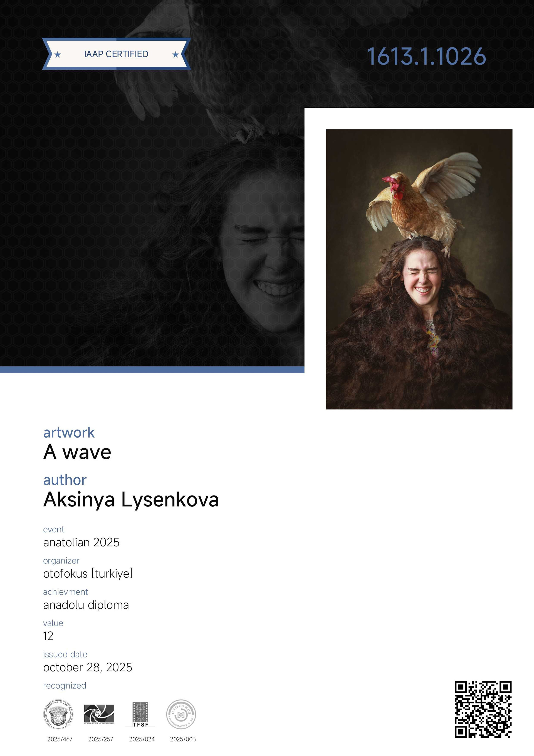Click recognition number 2025/467
Image resolution: width=534 pixels, height=756 pixels.
pyautogui.click(x=60, y=739)
